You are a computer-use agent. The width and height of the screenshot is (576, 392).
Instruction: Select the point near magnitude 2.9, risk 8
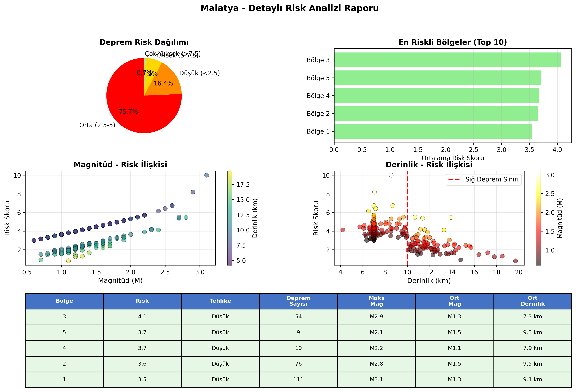[x=193, y=192]
